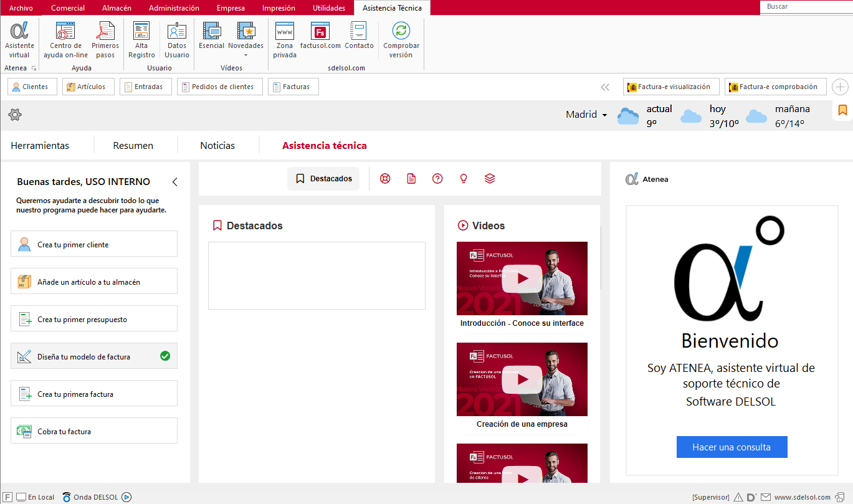Image resolution: width=853 pixels, height=504 pixels.
Task: Open the Pedidos de clientes shortcut
Action: click(x=220, y=87)
